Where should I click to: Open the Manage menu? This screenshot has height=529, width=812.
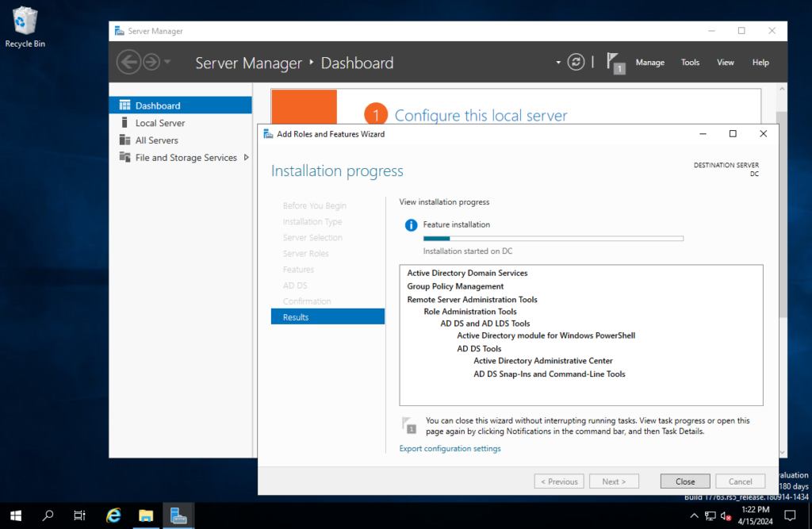[650, 62]
